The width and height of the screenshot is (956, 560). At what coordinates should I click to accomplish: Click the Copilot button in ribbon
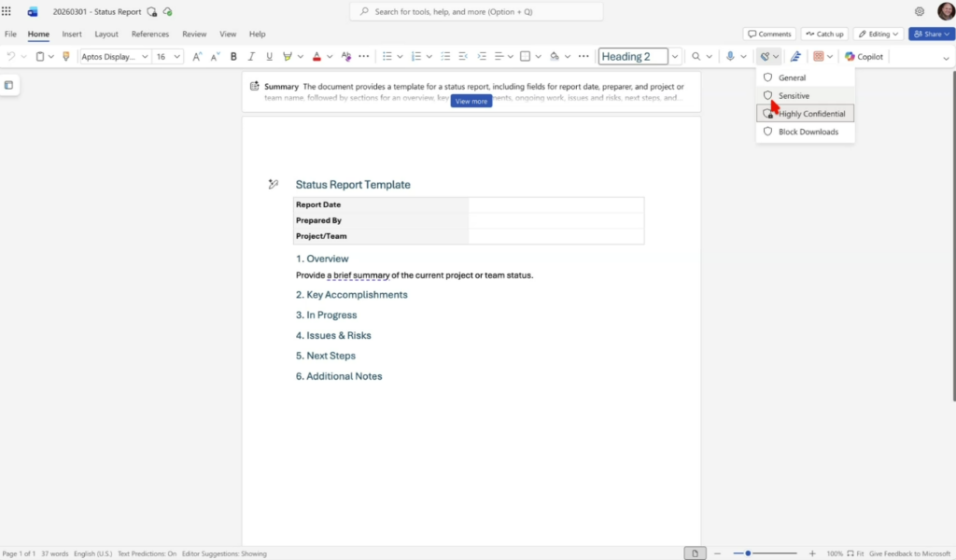(x=864, y=57)
